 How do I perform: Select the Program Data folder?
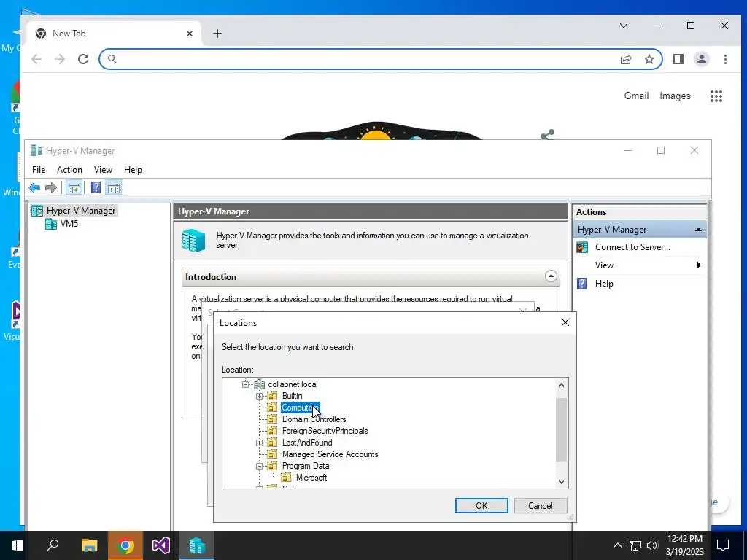(x=306, y=466)
